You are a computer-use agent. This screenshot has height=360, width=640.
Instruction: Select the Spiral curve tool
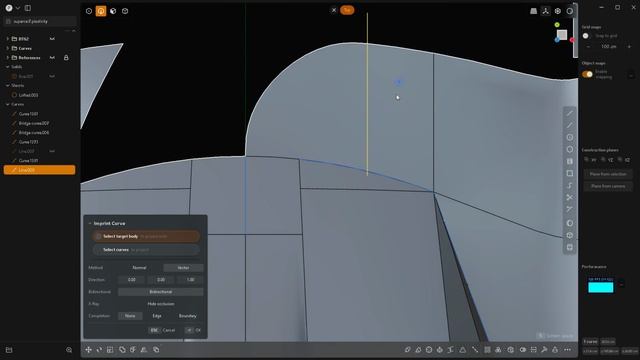click(570, 186)
